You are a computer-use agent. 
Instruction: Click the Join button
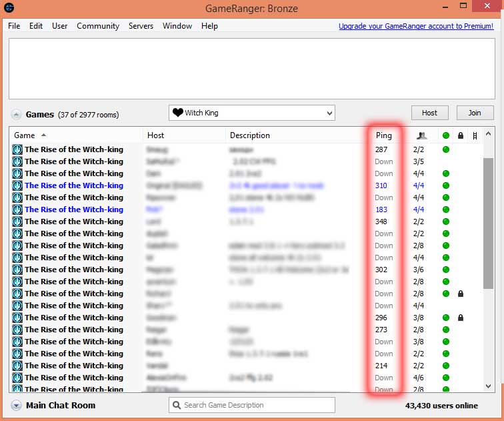[475, 113]
